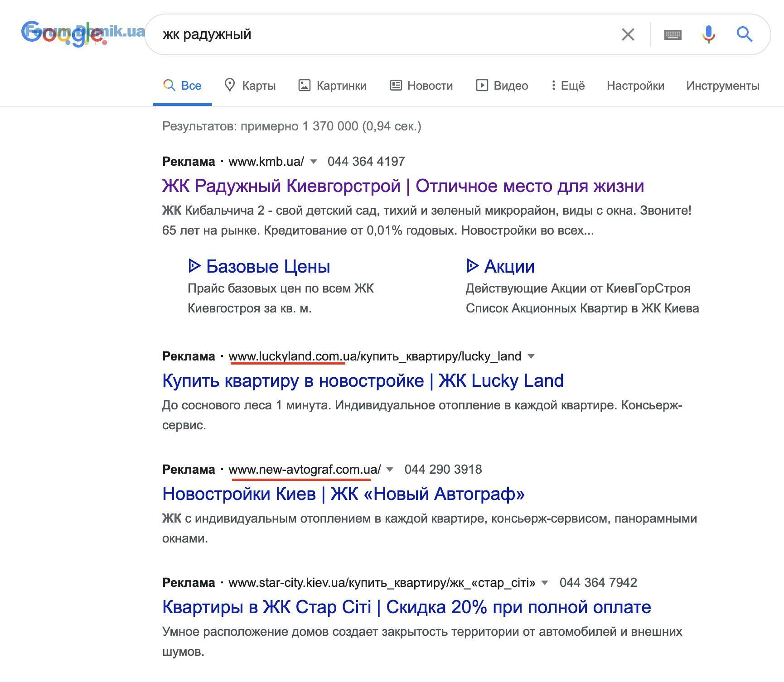Expand ad options arrow next to luckyland URL
Screen dimensions: 784x682
point(531,357)
